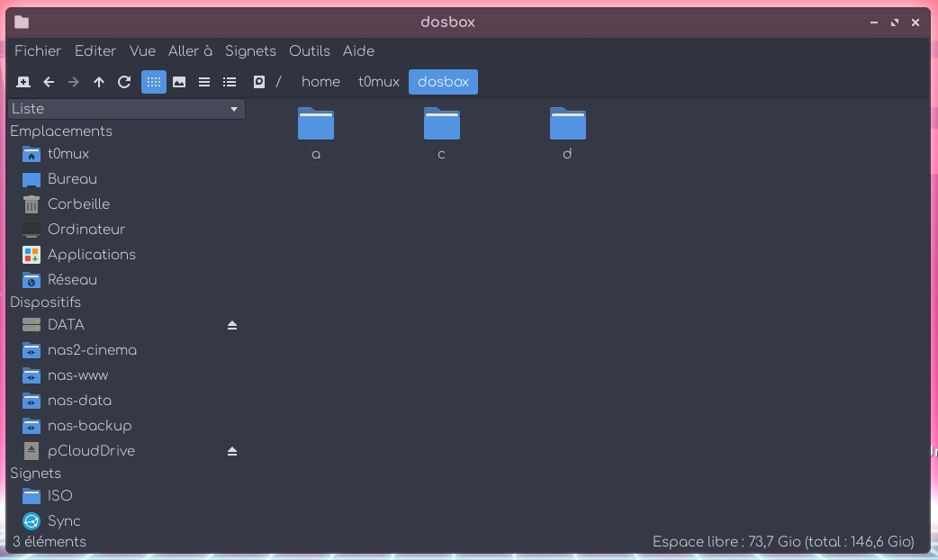Open the Fichier menu
The width and height of the screenshot is (938, 560).
37,50
